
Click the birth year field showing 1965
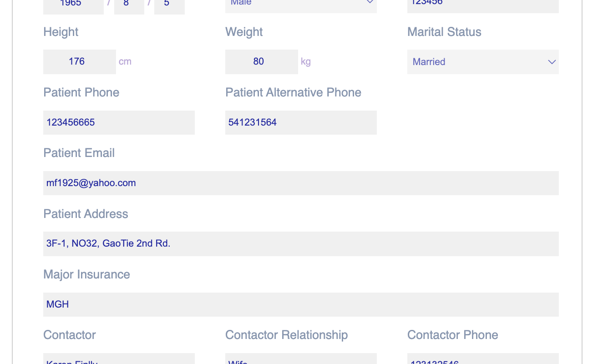tap(73, 5)
